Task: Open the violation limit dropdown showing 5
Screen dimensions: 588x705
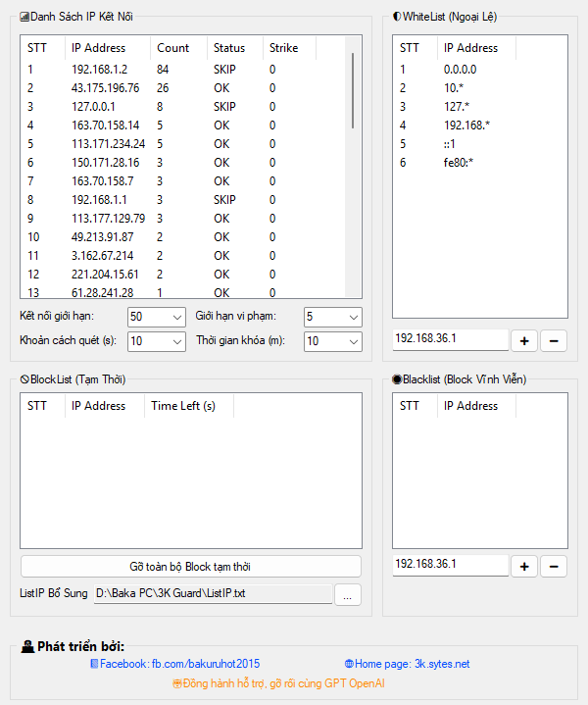Action: click(332, 317)
